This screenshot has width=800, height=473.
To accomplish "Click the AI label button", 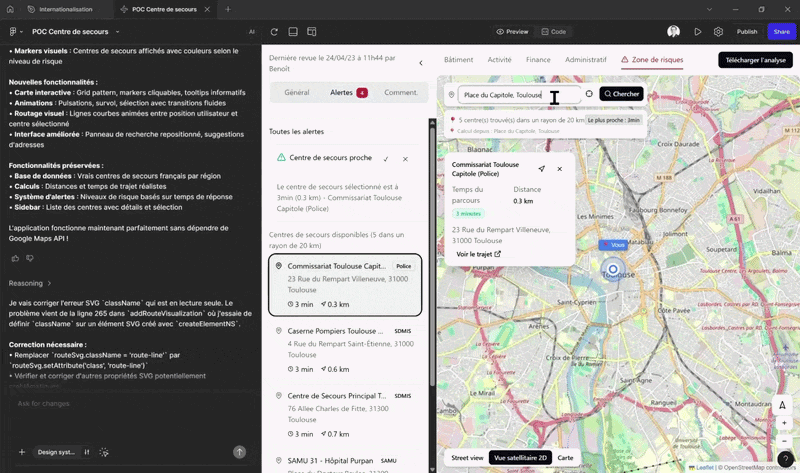I will [x=252, y=32].
